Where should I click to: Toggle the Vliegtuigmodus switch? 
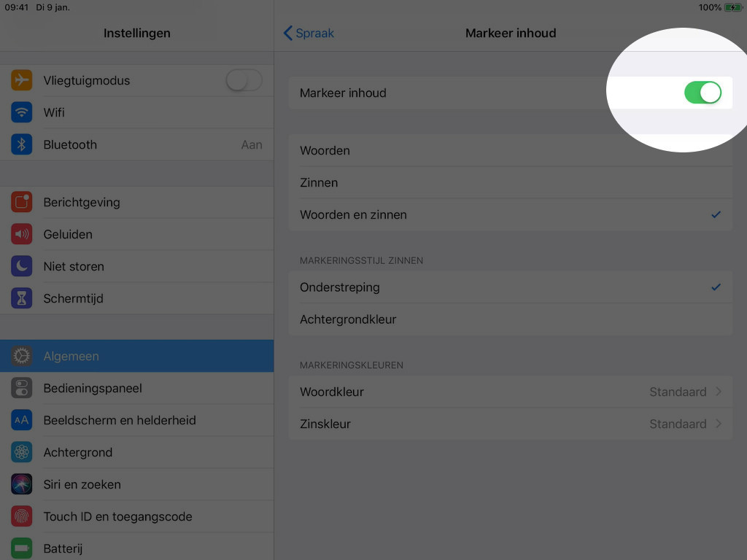[x=244, y=80]
